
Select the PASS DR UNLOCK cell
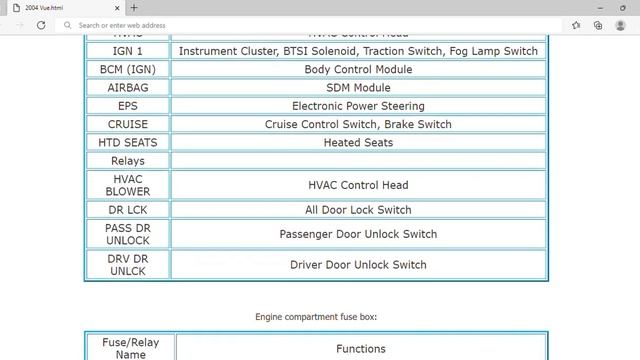128,234
